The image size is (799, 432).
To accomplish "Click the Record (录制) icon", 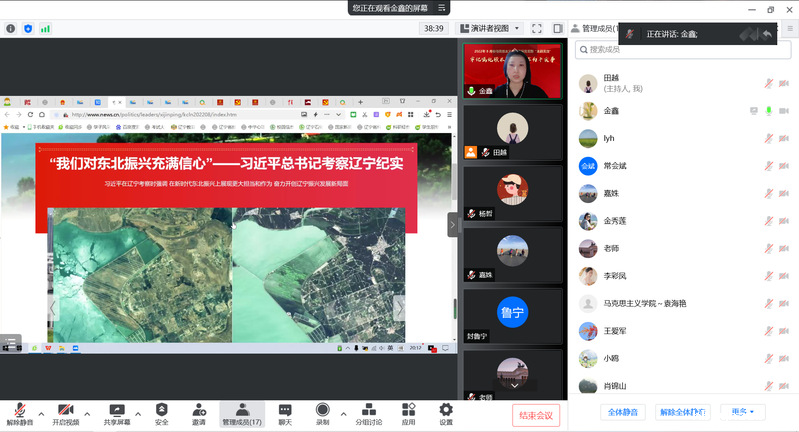I will pyautogui.click(x=322, y=414).
